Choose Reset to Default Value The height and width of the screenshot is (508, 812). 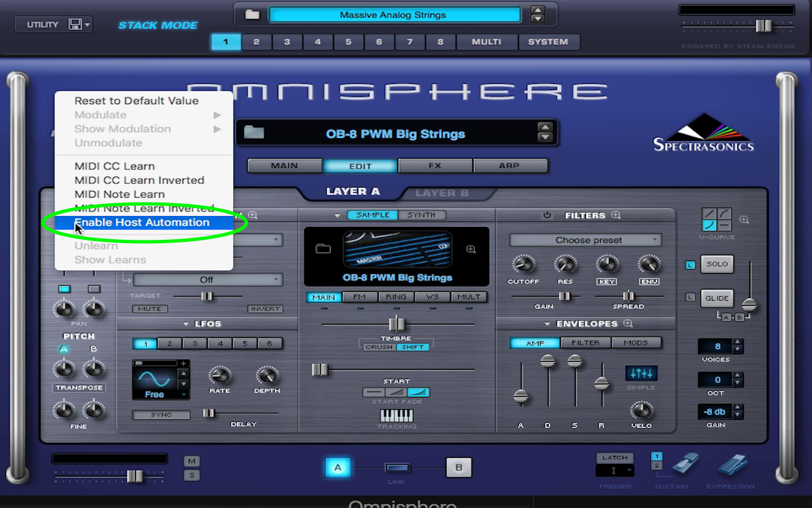pyautogui.click(x=137, y=100)
